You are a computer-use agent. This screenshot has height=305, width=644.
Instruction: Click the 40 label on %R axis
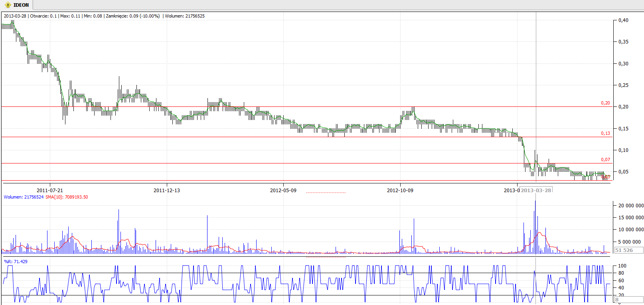pyautogui.click(x=621, y=288)
